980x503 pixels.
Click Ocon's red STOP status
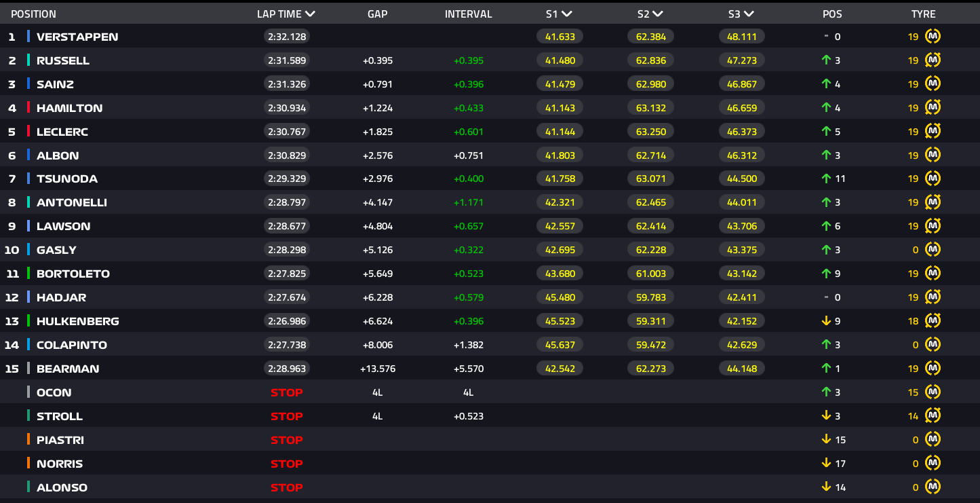point(287,392)
